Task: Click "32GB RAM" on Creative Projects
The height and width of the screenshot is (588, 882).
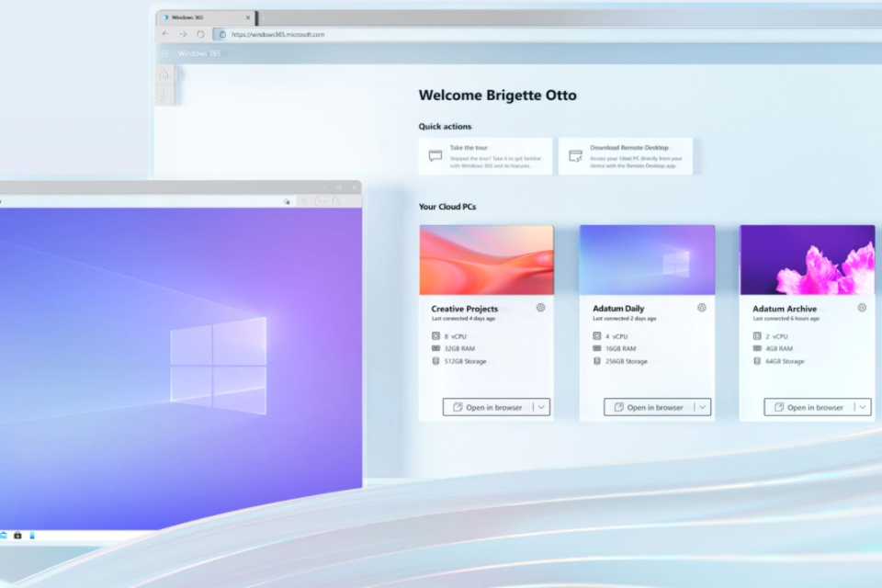Action: (x=459, y=348)
